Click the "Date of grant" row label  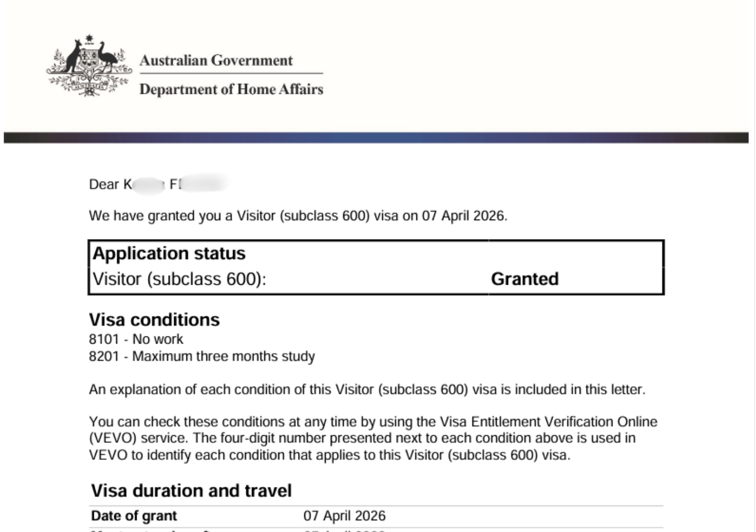[134, 516]
